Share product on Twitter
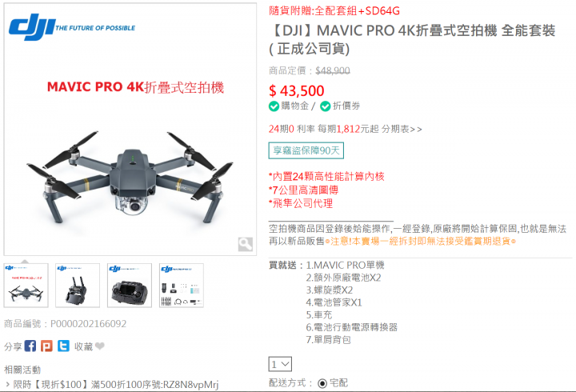 point(63,346)
